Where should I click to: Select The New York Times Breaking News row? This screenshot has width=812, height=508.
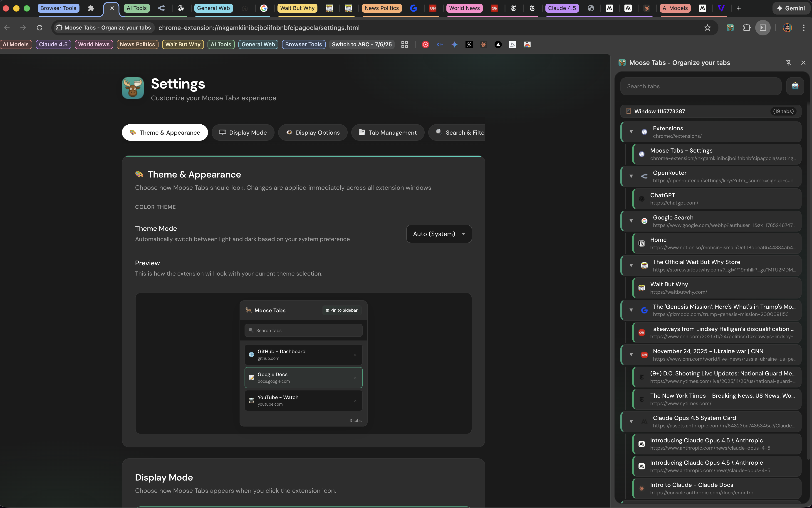pyautogui.click(x=717, y=399)
